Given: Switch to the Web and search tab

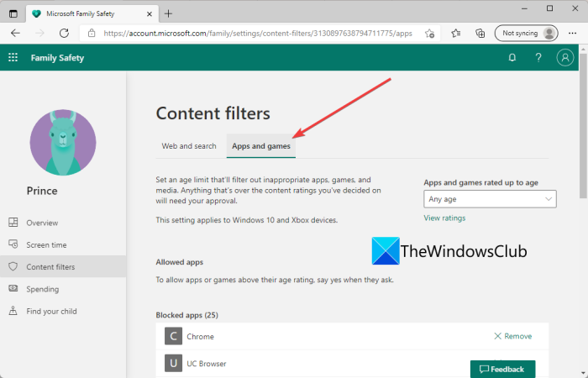Looking at the screenshot, I should 189,146.
